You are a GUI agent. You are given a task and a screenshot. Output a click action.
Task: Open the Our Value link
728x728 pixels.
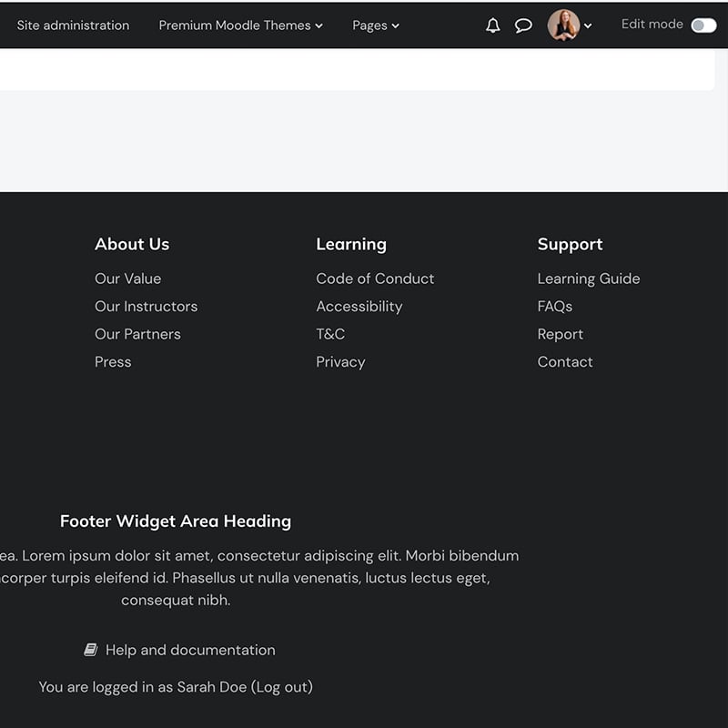(127, 278)
